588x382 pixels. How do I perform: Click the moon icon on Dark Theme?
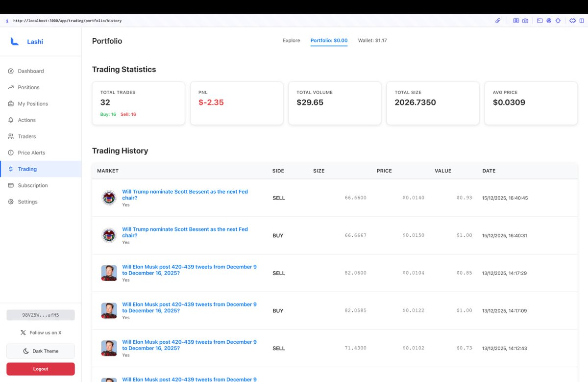(26, 351)
